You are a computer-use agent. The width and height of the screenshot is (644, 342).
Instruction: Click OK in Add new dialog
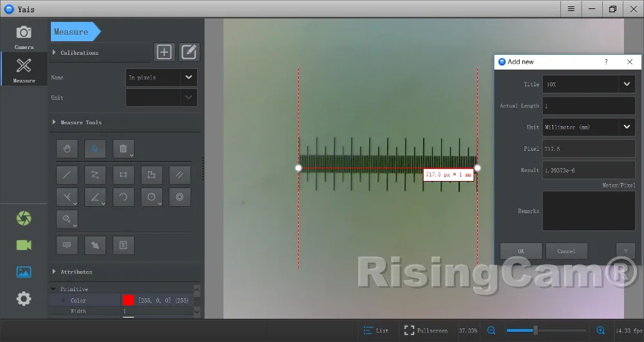coord(521,251)
